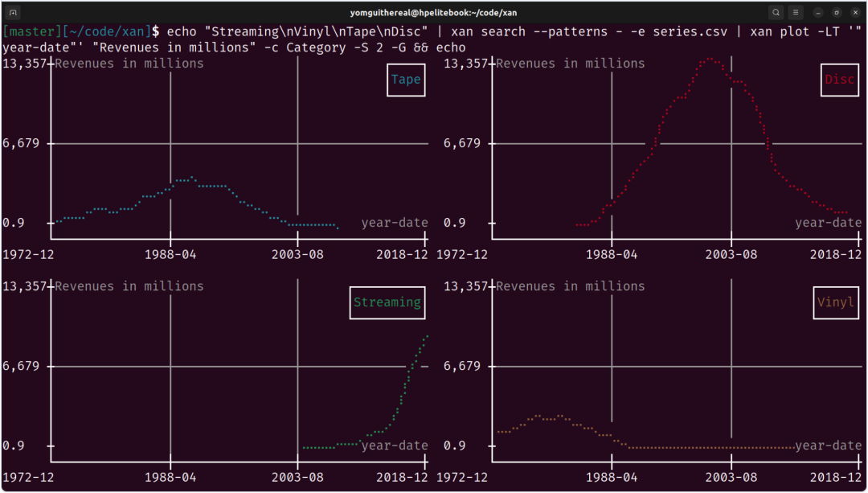Maximize the terminal window
Viewport: 868px width, 493px height.
point(836,13)
